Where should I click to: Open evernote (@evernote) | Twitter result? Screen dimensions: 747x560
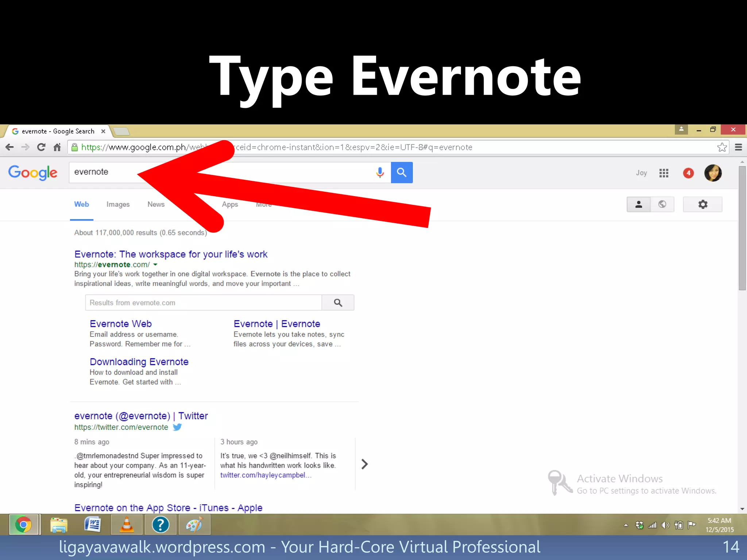(141, 416)
